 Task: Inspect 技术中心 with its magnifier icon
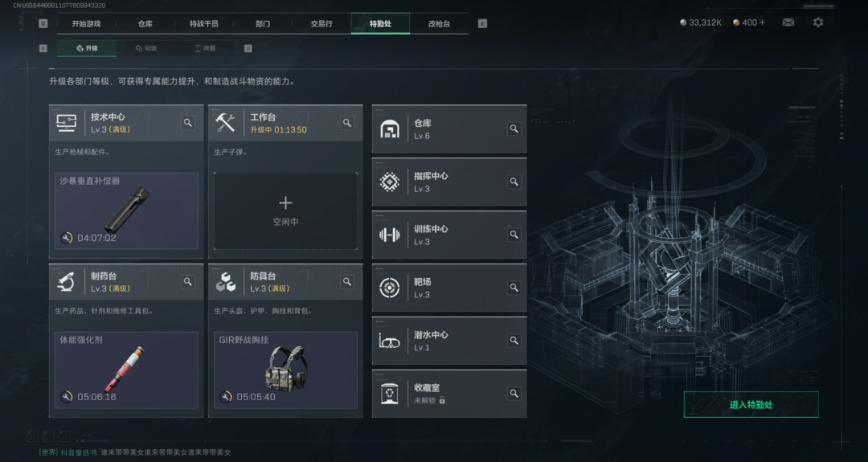(x=188, y=123)
